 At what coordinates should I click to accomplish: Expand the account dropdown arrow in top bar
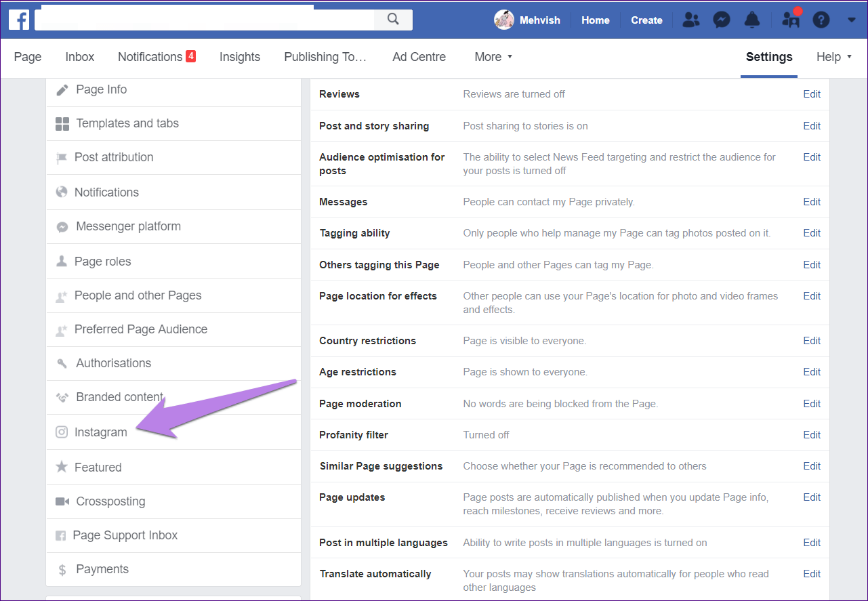pos(852,20)
